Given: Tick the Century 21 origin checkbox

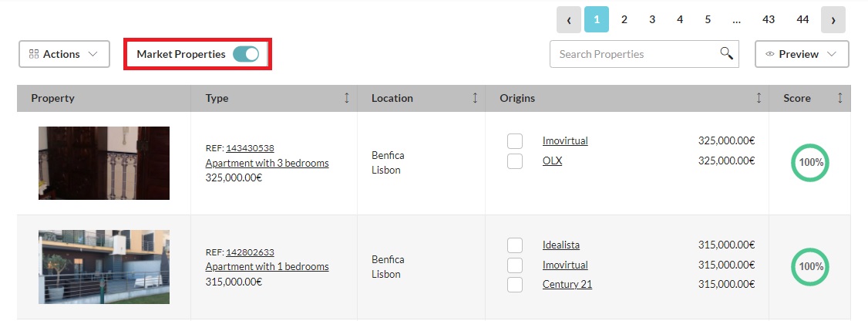Looking at the screenshot, I should 515,285.
